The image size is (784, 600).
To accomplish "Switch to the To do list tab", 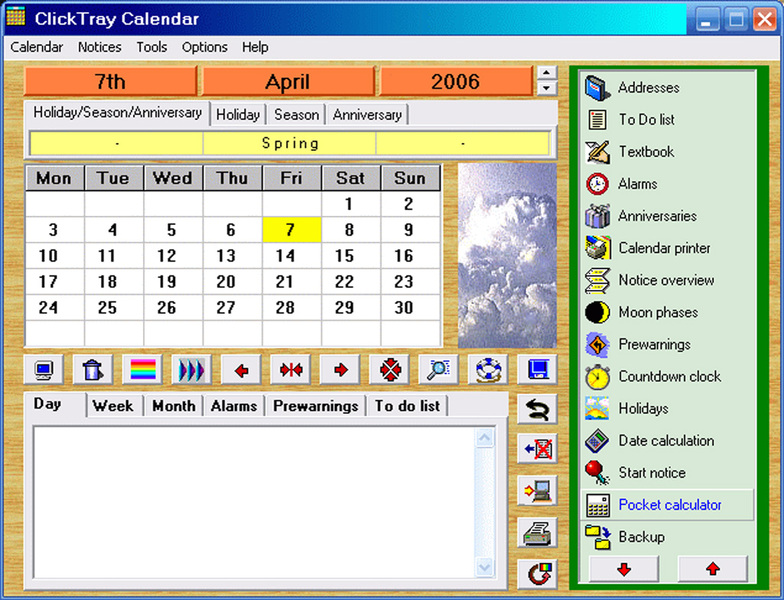I will pos(408,406).
